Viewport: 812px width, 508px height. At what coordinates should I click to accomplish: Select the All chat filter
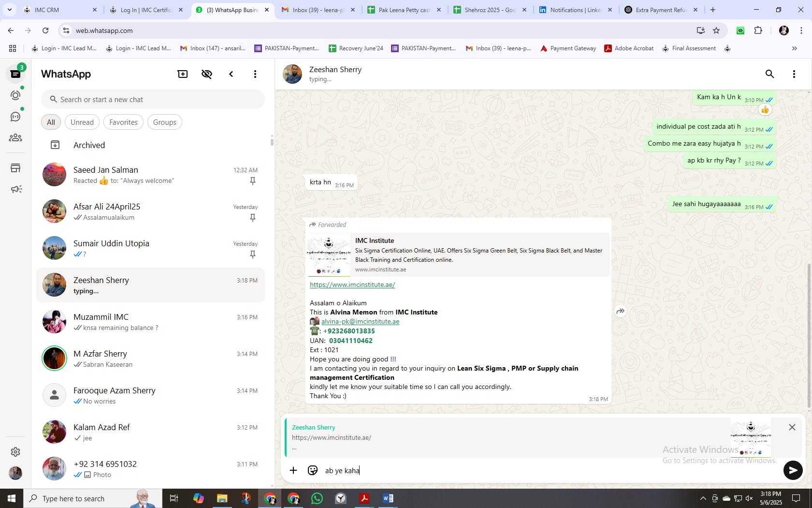(51, 122)
